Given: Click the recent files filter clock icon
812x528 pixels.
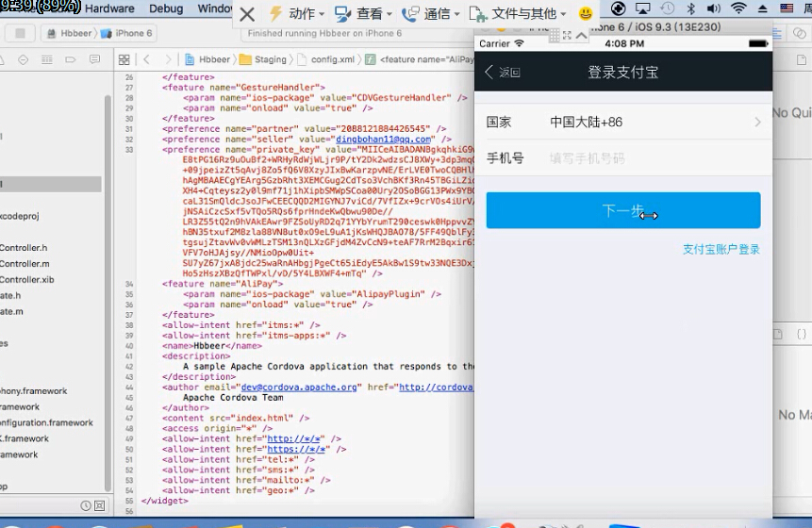Looking at the screenshot, I should (x=86, y=505).
